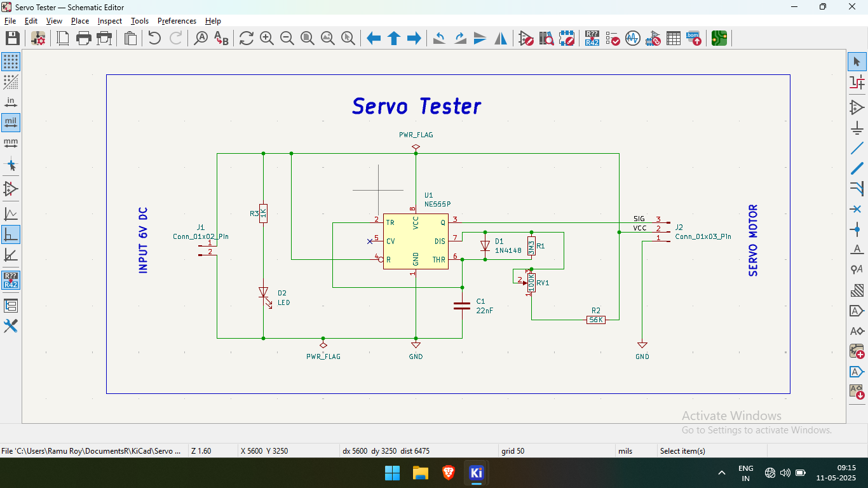Open the Preferences menu
The width and height of the screenshot is (868, 488).
click(177, 21)
